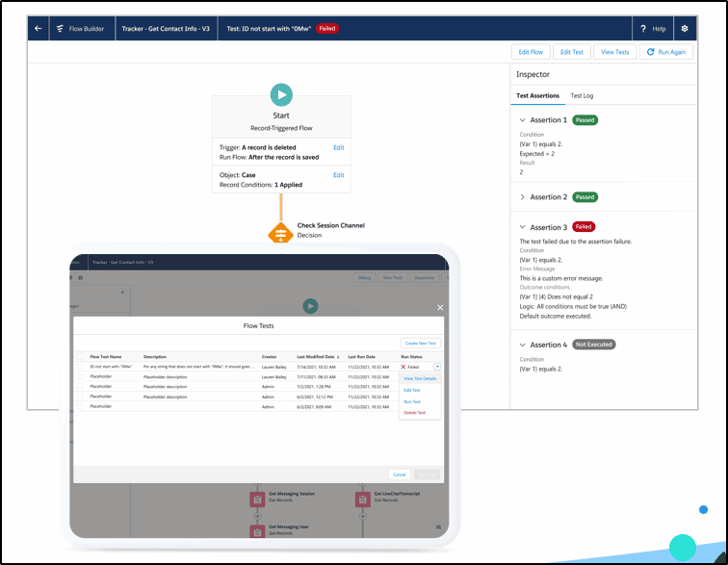Image resolution: width=728 pixels, height=565 pixels.
Task: Click the Get LiveChatTranscript element icon
Action: pyautogui.click(x=363, y=500)
